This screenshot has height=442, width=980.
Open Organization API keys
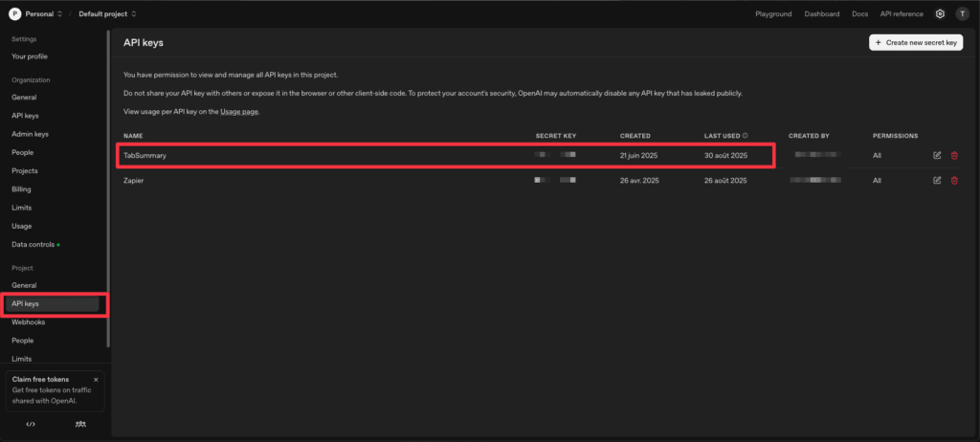click(25, 116)
